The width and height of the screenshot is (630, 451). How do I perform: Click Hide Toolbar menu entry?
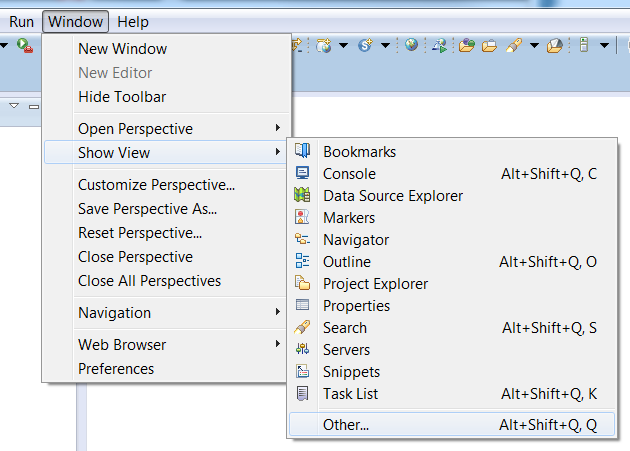tap(122, 97)
